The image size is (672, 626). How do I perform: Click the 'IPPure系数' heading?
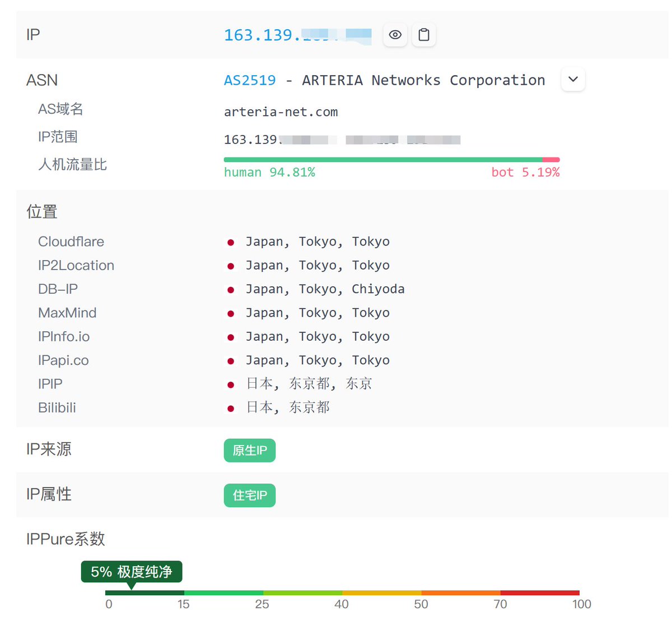pos(66,539)
